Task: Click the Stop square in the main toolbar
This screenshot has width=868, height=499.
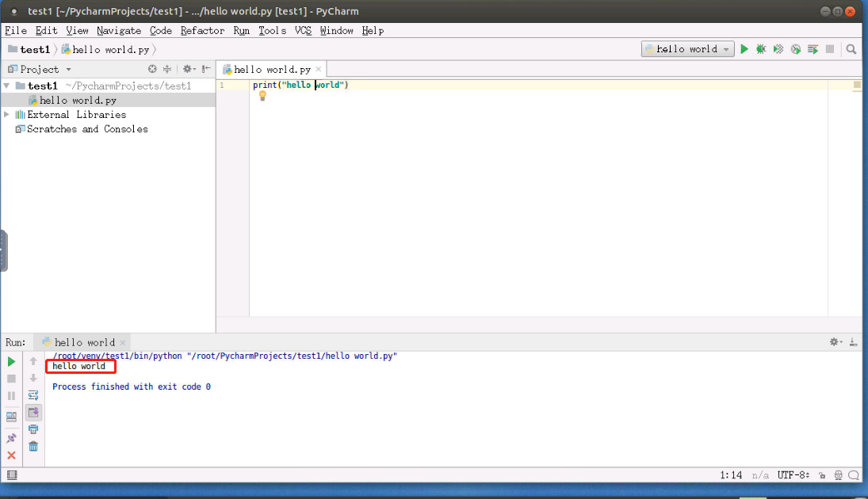Action: (x=830, y=49)
